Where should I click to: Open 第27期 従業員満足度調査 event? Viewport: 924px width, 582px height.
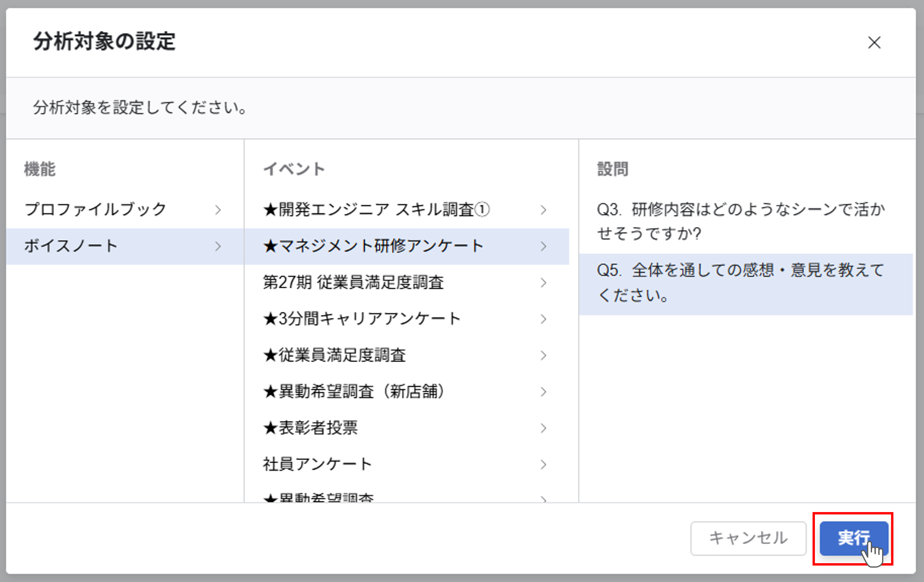coord(353,283)
